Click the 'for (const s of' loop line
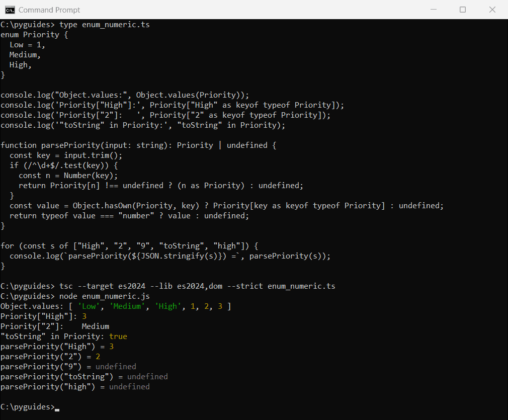508x420 pixels. 129,246
